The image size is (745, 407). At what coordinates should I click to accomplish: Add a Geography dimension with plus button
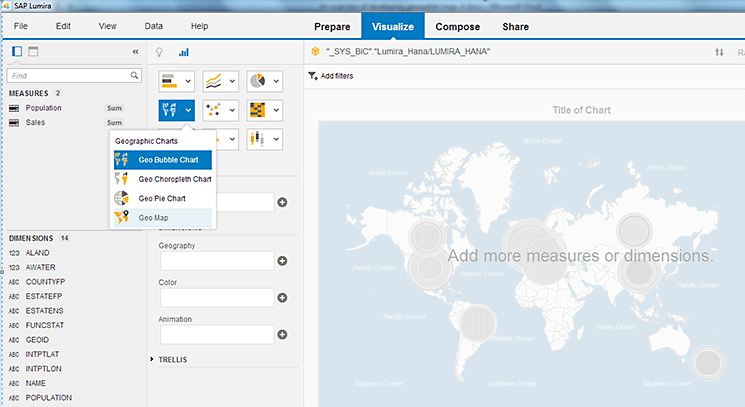point(282,261)
